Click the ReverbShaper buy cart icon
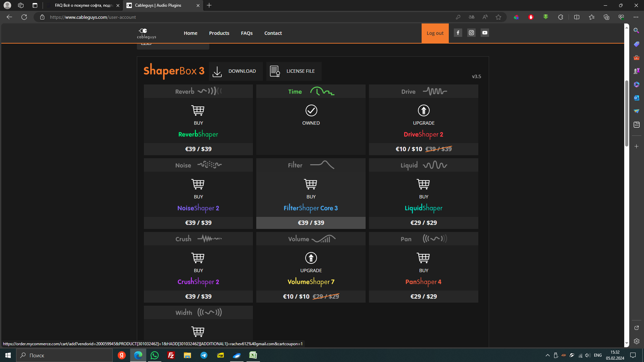Viewport: 644px width, 362px height. click(x=198, y=111)
